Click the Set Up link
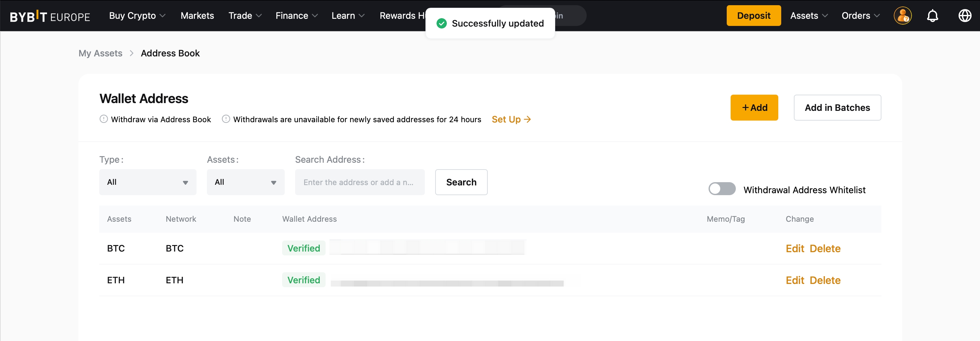 coord(511,119)
